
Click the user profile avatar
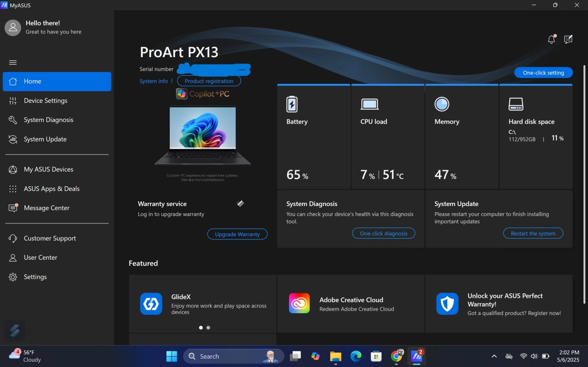[13, 28]
